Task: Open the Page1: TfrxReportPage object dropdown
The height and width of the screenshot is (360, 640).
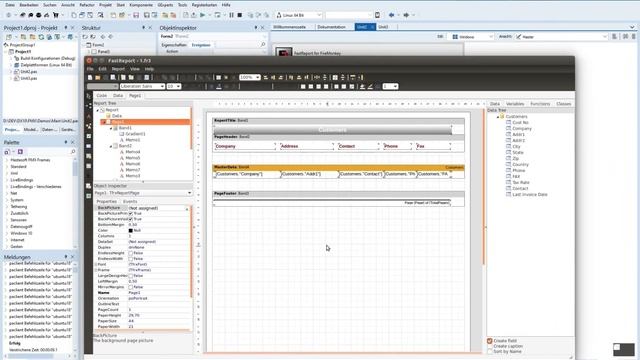Action: coord(189,193)
